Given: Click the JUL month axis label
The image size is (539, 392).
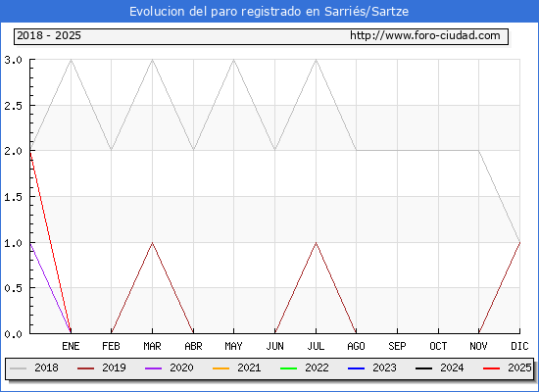Looking at the screenshot, I should pyautogui.click(x=316, y=346).
